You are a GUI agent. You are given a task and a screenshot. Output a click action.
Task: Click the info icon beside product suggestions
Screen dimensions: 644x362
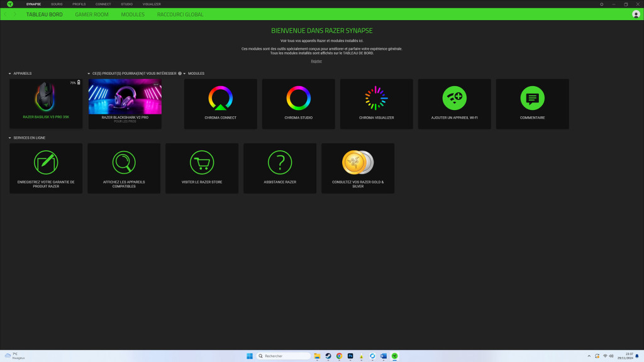[180, 74]
